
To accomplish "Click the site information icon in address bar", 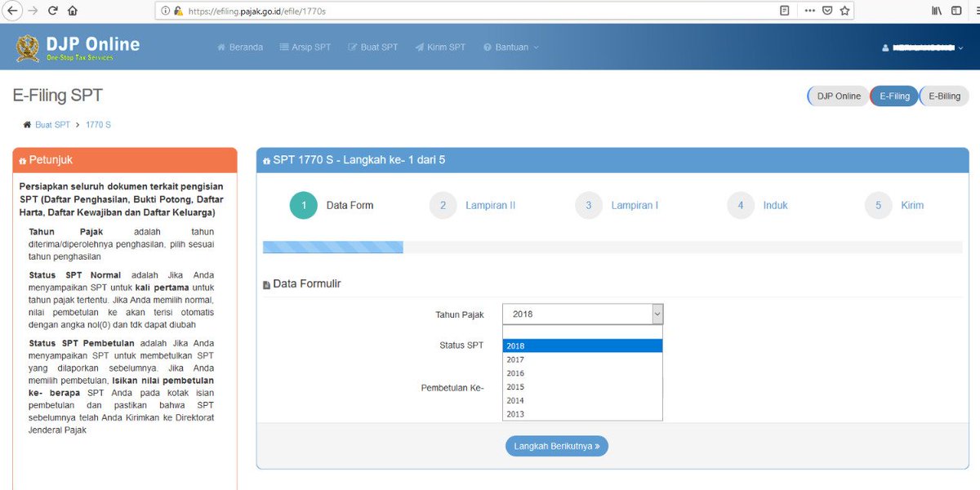I will point(166,11).
